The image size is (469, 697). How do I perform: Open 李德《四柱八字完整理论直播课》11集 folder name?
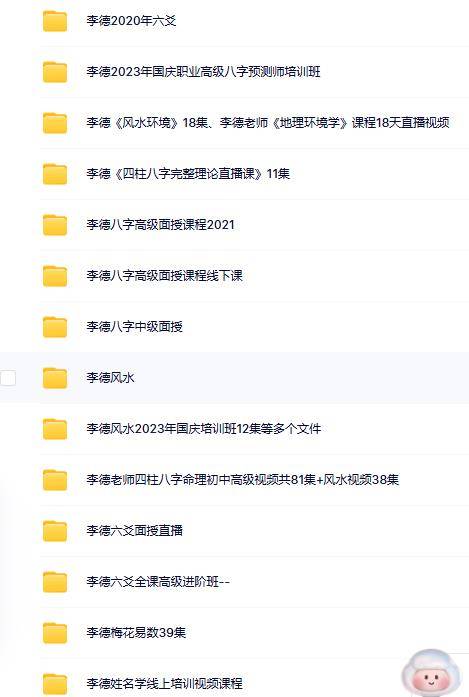click(188, 173)
